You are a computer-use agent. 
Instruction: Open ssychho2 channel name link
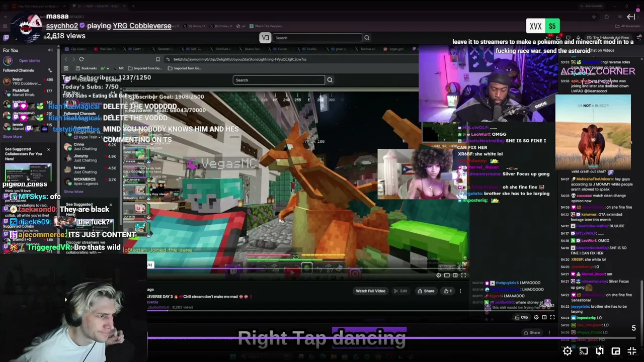click(x=62, y=26)
